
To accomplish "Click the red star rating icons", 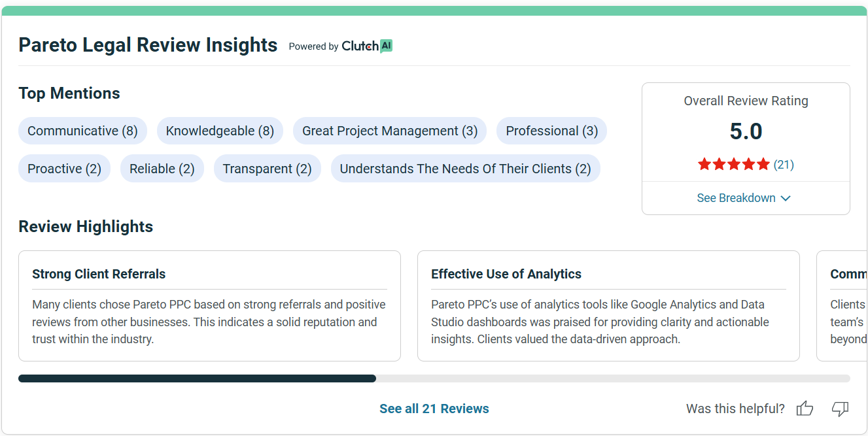I will 733,165.
